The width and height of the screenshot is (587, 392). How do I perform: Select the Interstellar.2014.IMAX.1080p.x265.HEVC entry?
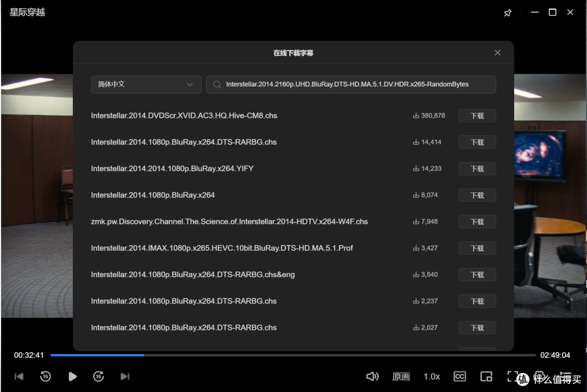point(222,248)
